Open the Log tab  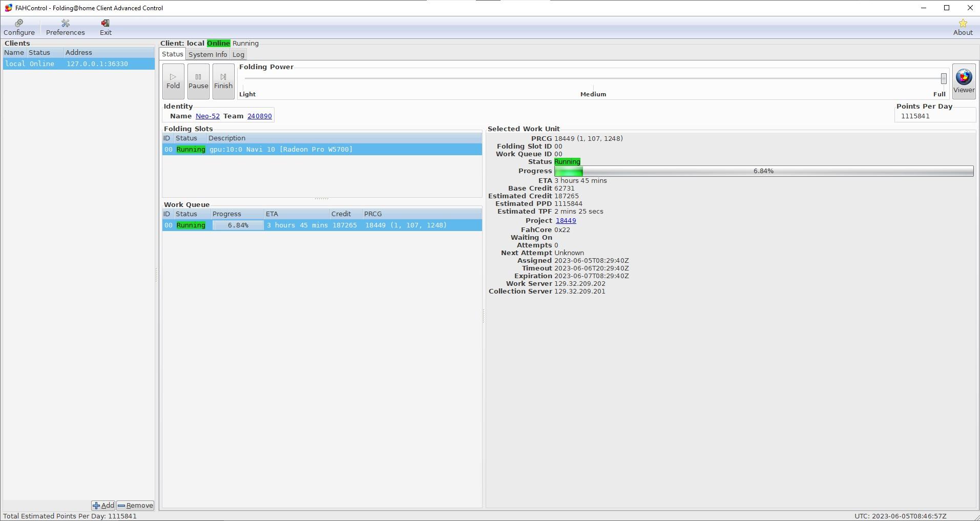(238, 54)
